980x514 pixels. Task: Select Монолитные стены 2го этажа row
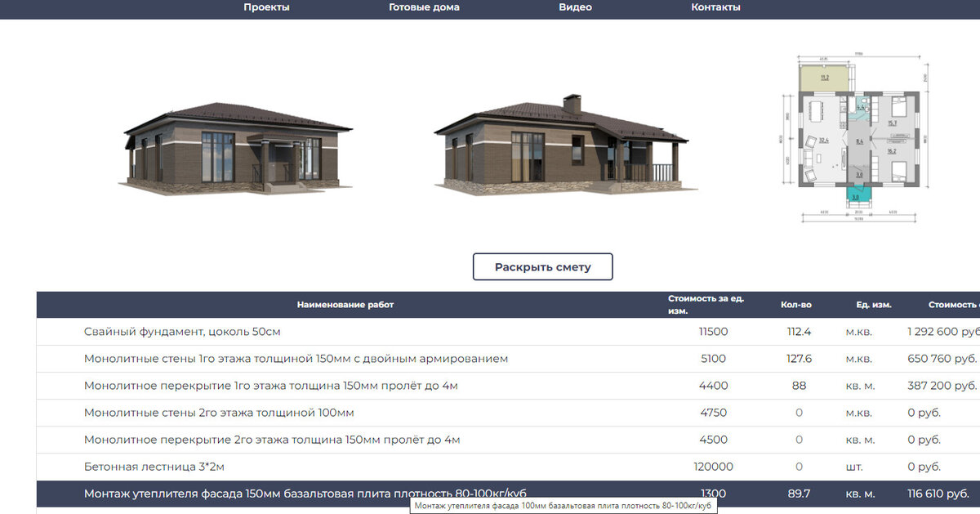(x=508, y=413)
